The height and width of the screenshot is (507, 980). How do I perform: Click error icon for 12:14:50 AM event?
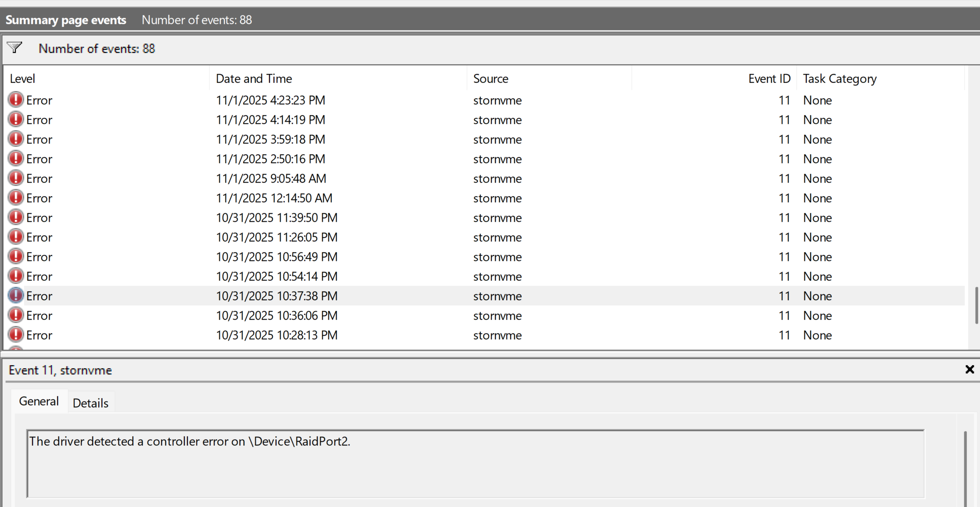pos(16,198)
